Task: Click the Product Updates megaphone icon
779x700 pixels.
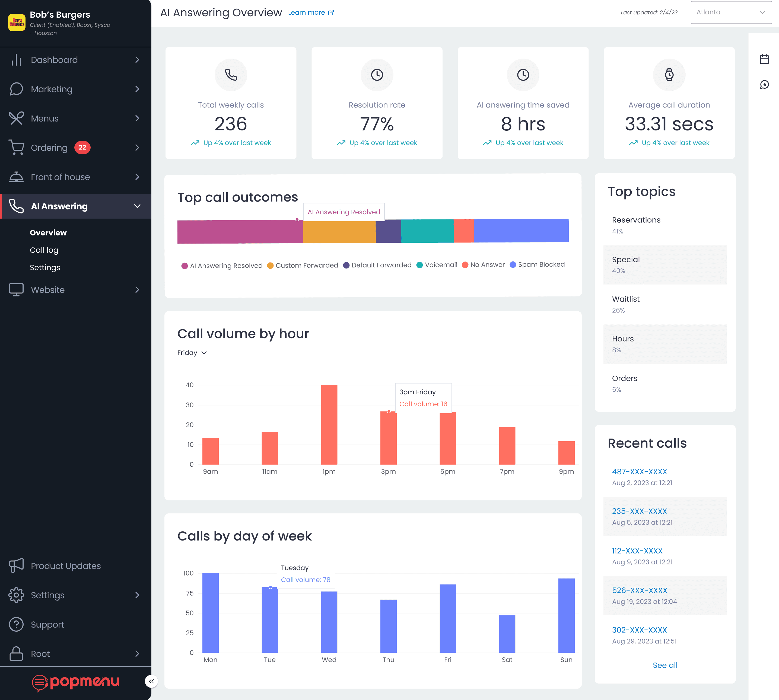Action: click(16, 566)
